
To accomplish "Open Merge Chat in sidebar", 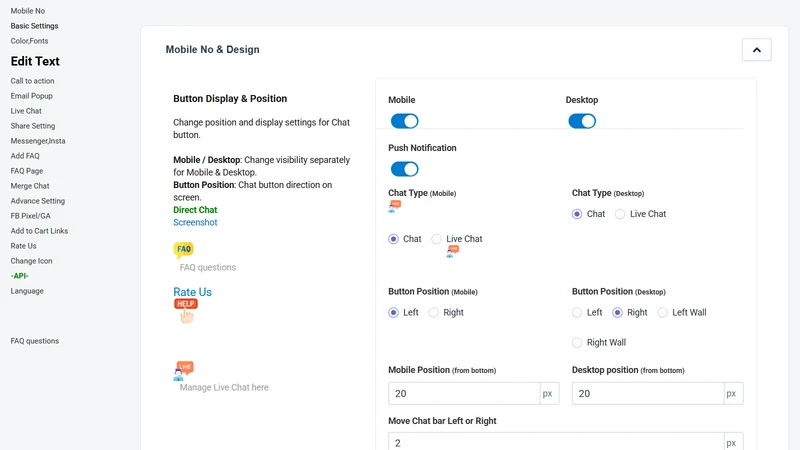I will point(30,186).
